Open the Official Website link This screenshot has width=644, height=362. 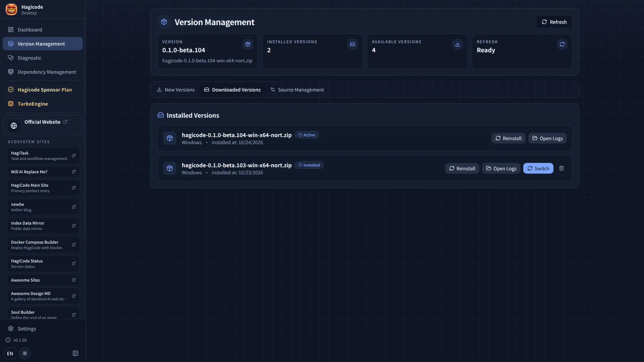click(x=43, y=125)
